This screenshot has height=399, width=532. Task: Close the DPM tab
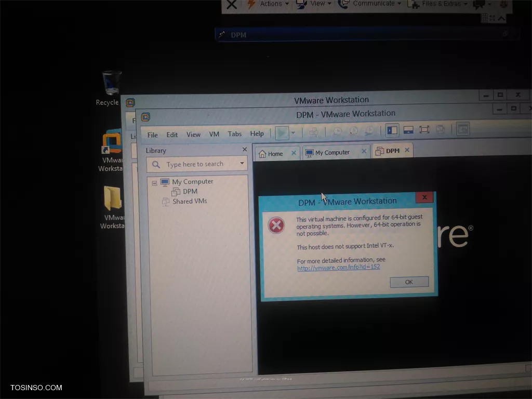pos(407,150)
